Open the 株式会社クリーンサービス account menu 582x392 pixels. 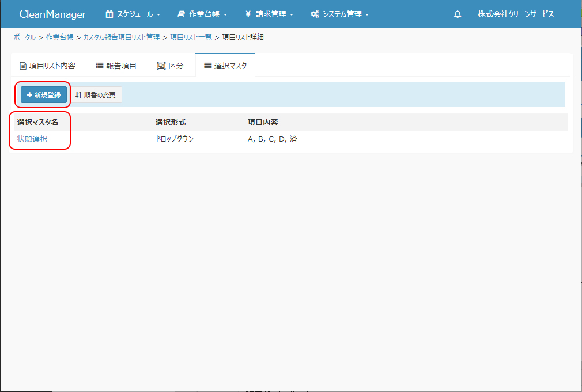(x=516, y=14)
